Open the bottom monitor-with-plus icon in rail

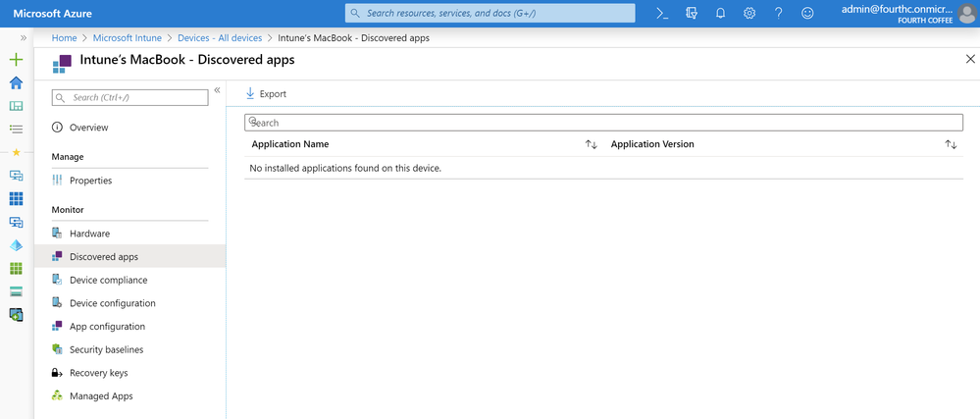coord(17,315)
